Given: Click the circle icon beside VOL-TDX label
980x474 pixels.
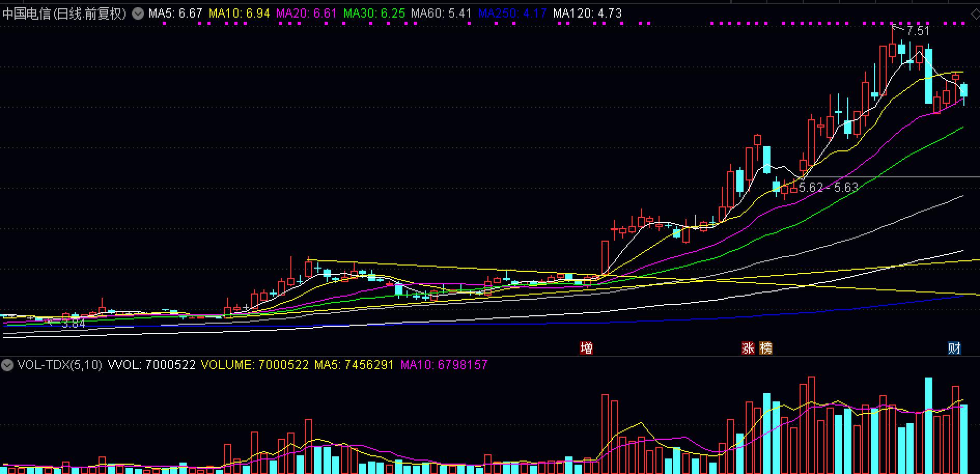Looking at the screenshot, I should coord(7,365).
